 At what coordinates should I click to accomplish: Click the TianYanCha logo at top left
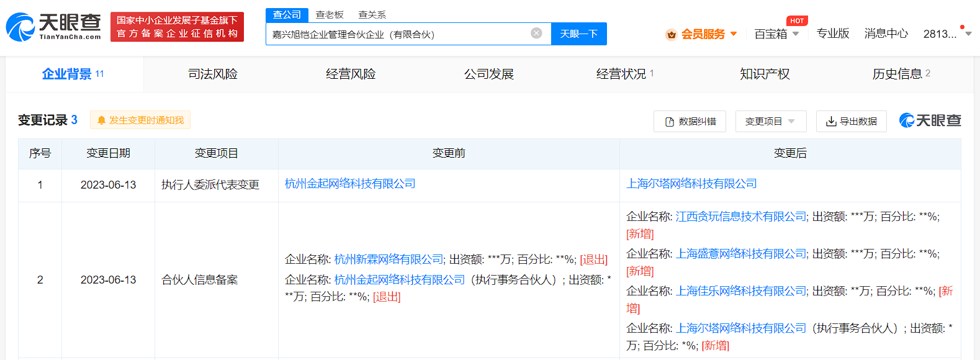click(53, 27)
